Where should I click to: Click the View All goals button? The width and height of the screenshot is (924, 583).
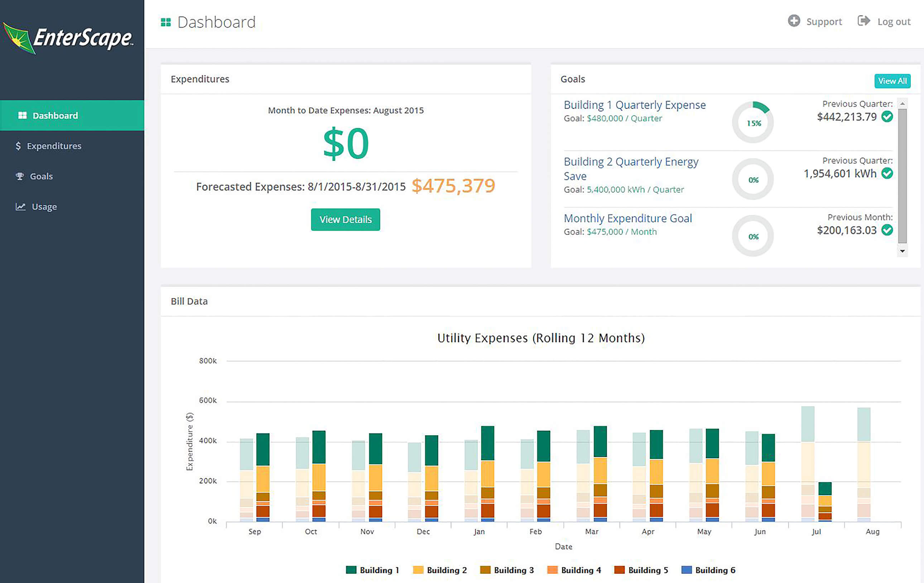(892, 81)
